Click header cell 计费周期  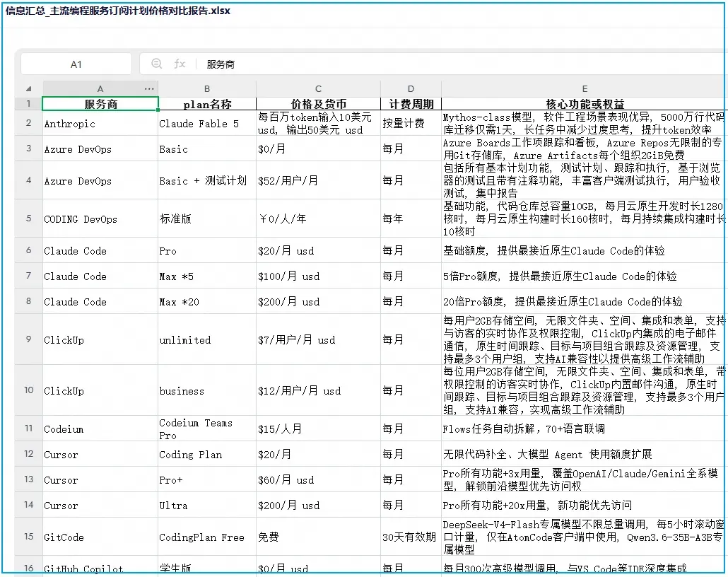pos(411,104)
